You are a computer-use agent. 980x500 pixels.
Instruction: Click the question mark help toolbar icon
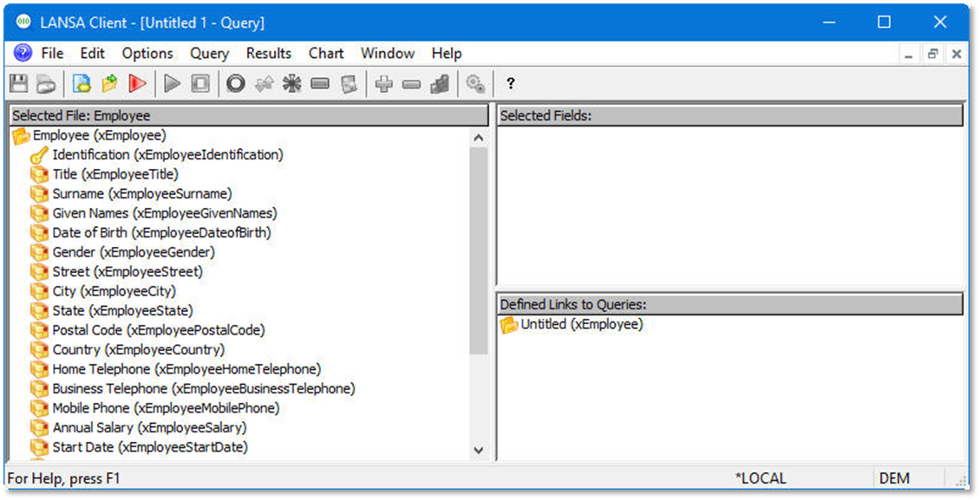[x=511, y=83]
